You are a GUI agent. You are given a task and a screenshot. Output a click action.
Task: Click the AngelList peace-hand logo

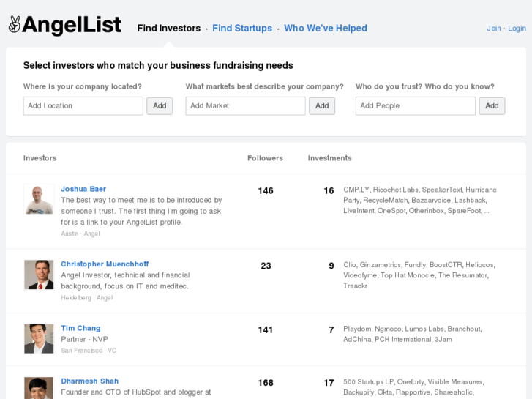coord(15,25)
